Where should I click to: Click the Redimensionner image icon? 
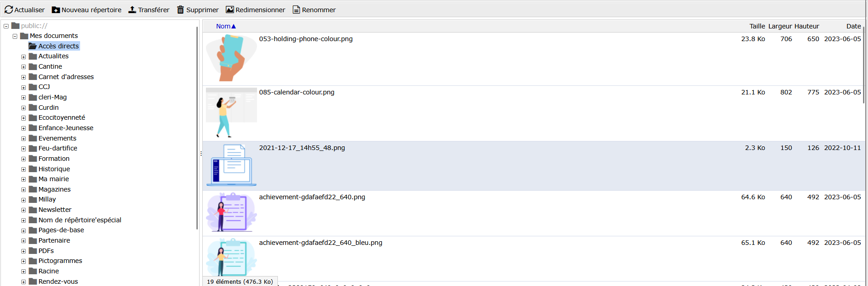pyautogui.click(x=230, y=9)
